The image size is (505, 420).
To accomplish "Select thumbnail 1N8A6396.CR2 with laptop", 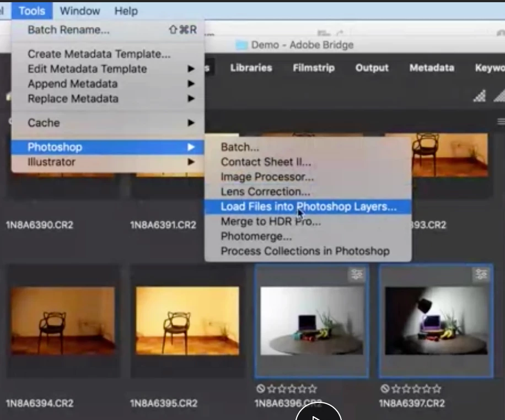I will (x=311, y=321).
